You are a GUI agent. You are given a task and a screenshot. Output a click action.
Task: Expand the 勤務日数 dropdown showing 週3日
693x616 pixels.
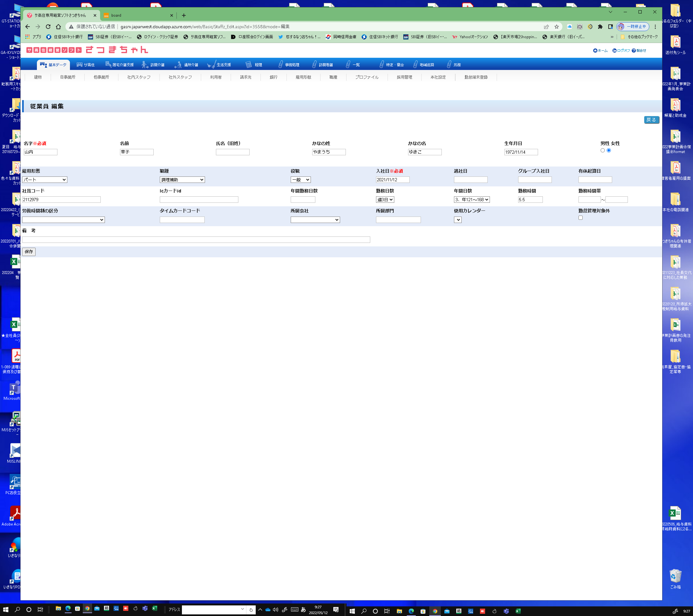(x=385, y=200)
